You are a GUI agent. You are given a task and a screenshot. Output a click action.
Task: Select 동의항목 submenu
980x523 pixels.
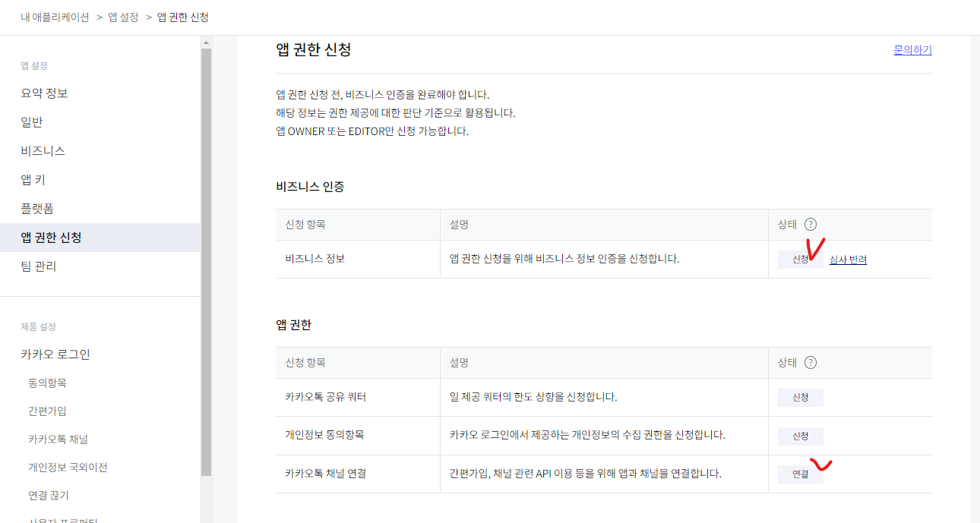[x=47, y=383]
